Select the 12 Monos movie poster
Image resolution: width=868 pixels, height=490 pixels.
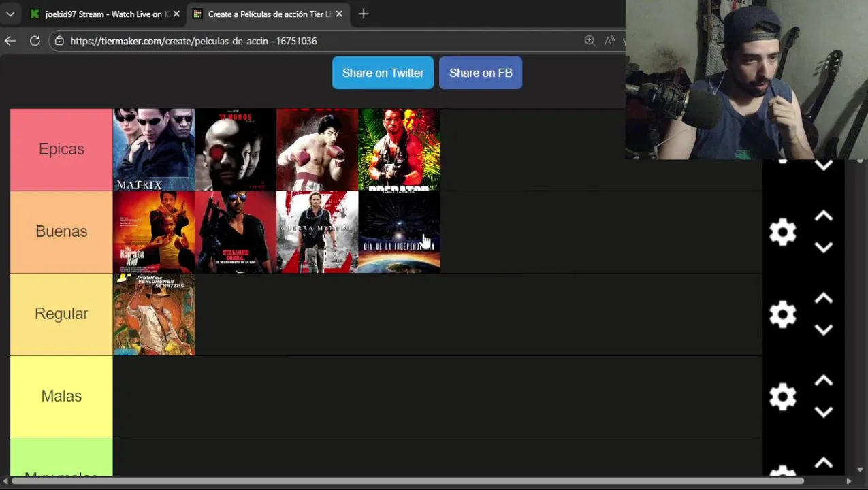[236, 150]
